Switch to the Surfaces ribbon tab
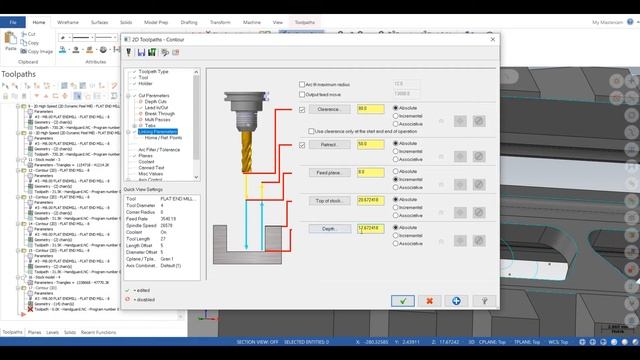640x360 pixels. coord(99,22)
